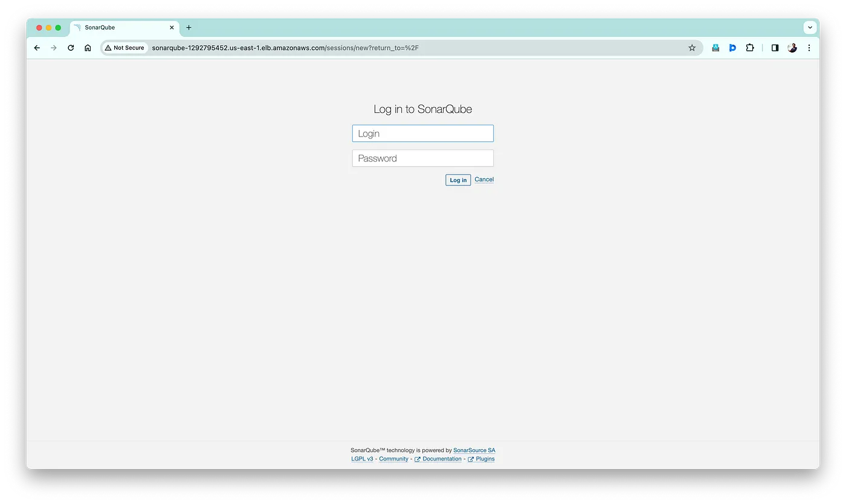
Task: Open the SonarSource SA link
Action: click(x=474, y=450)
